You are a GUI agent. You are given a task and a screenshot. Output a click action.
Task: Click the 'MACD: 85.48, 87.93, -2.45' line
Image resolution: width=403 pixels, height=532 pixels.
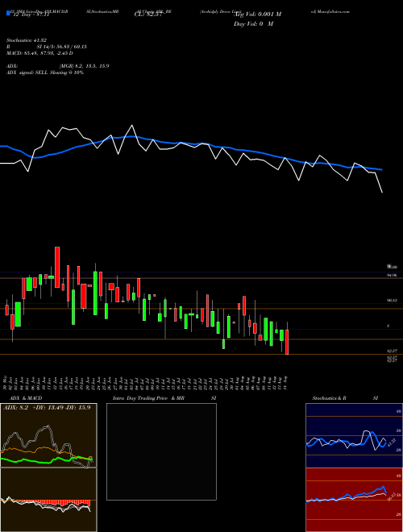[39, 53]
